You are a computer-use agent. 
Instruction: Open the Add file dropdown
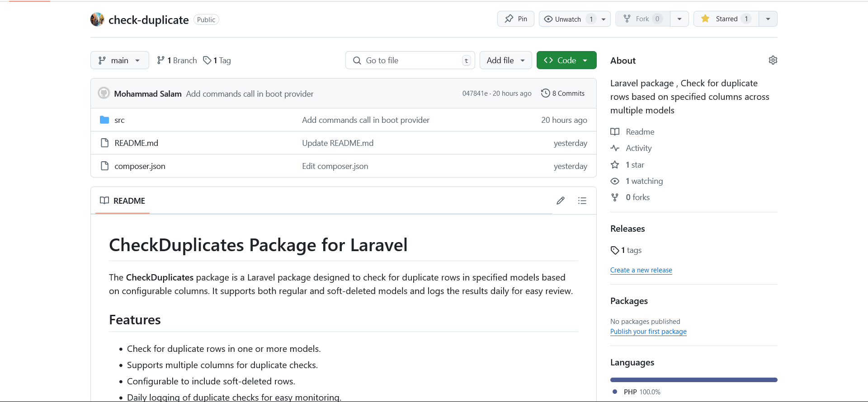(x=505, y=60)
